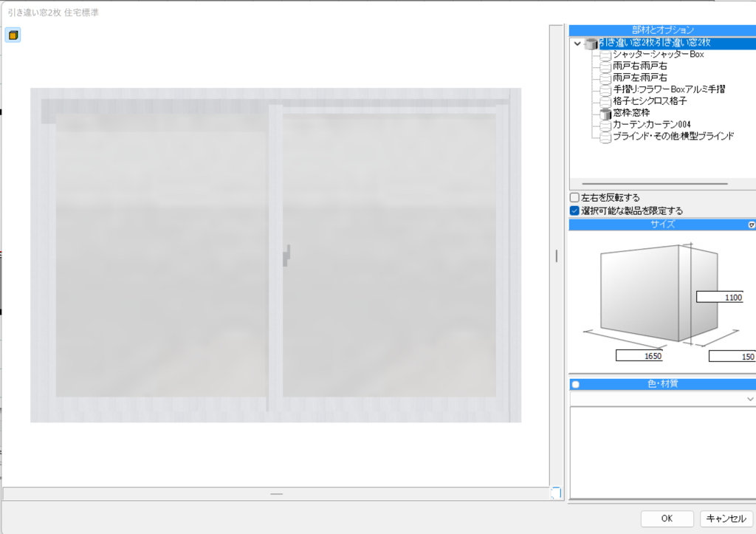
Task: Click the tree panel horizontal scrollbar
Action: click(654, 184)
